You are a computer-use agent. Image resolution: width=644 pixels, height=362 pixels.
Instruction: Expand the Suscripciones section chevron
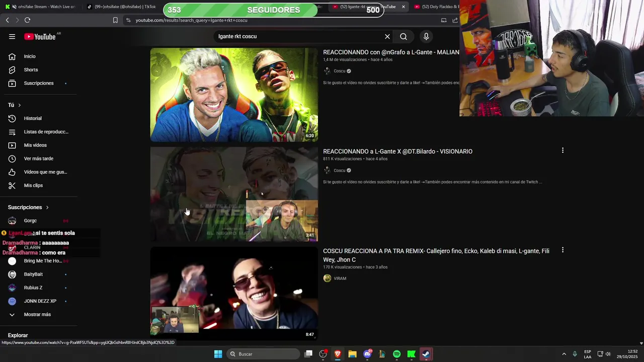coord(47,207)
